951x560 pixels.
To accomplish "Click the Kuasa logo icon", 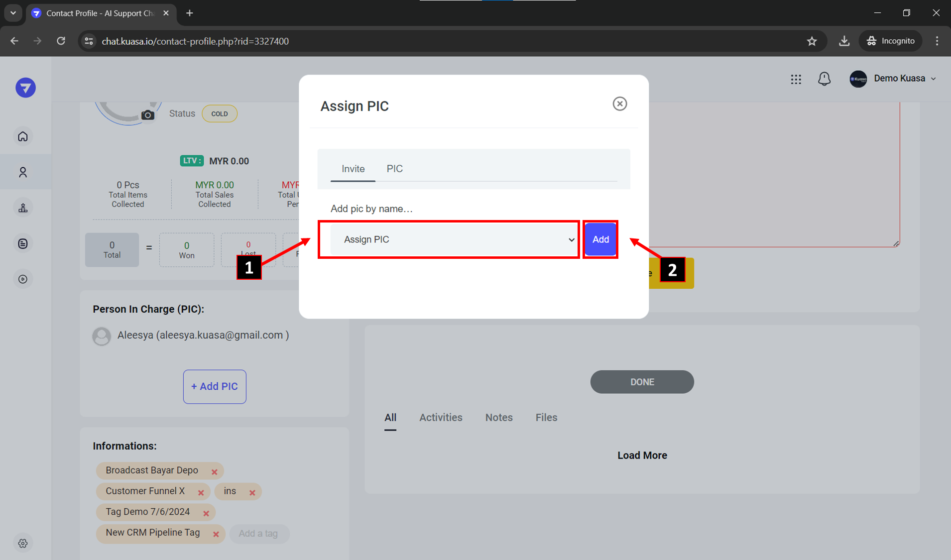I will 25,88.
